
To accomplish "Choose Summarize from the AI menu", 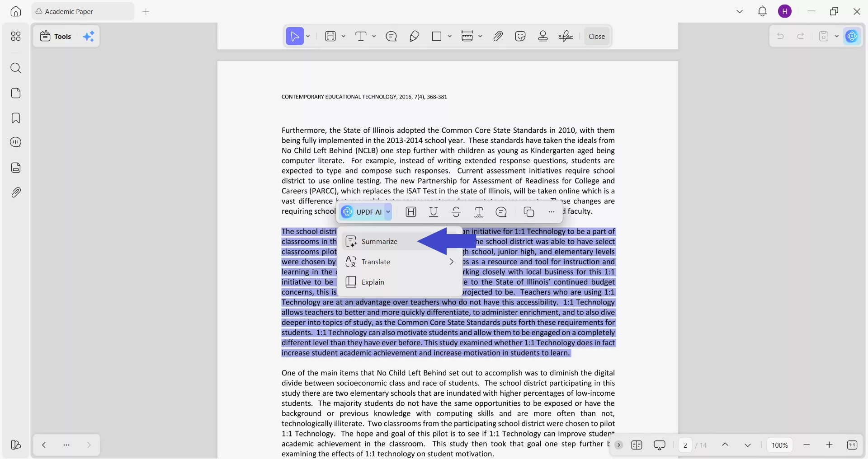I will [x=378, y=242].
